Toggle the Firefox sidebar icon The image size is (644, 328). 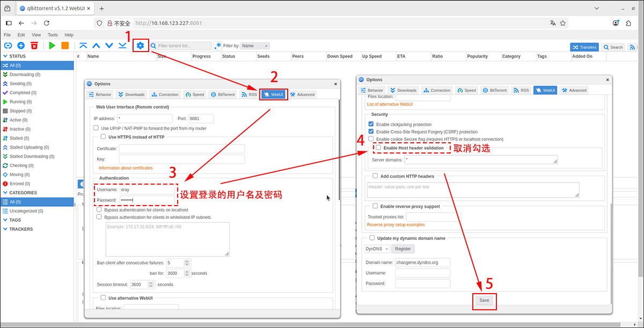[x=8, y=23]
